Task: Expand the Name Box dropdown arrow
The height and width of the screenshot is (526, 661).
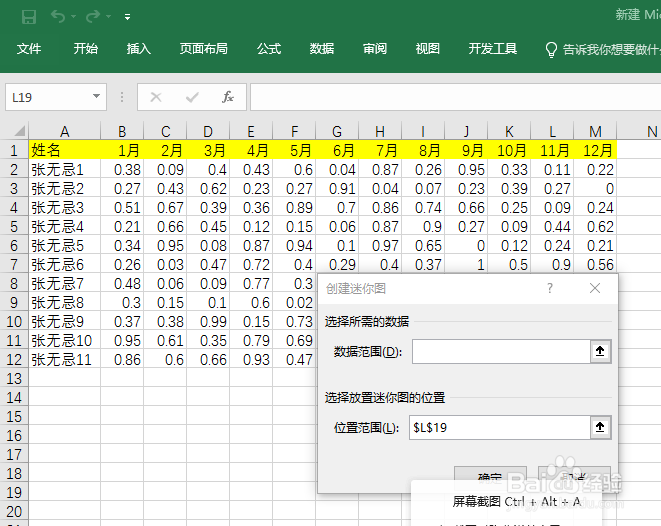Action: coord(97,97)
